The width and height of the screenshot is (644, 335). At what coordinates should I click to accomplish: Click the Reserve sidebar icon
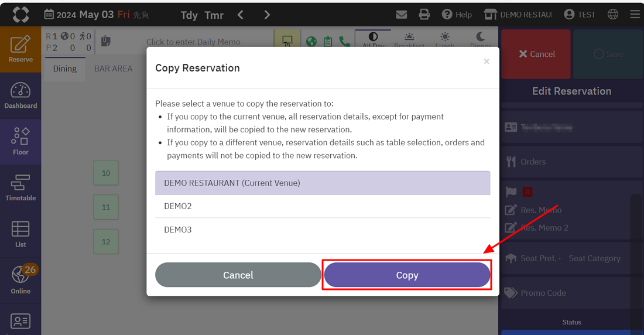pyautogui.click(x=20, y=49)
